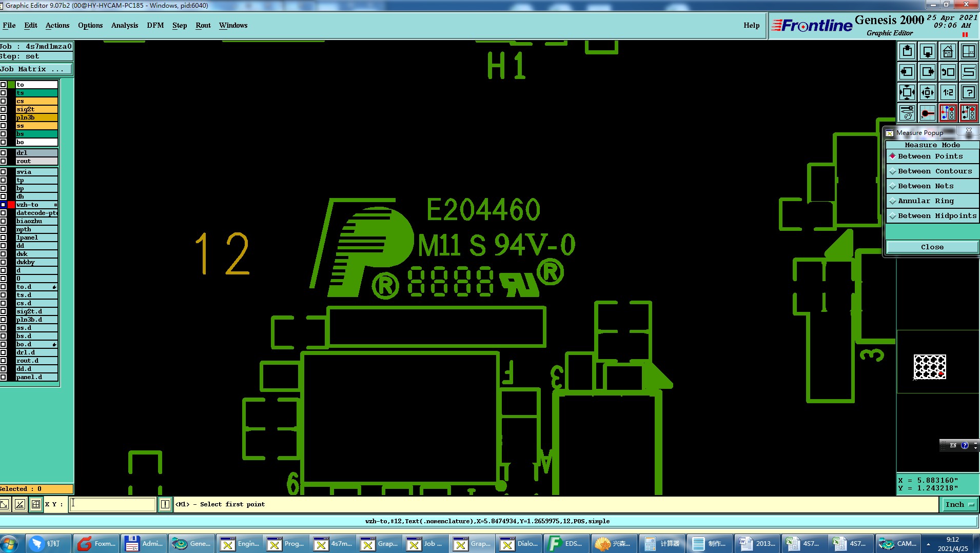Click the S-shaped path navigation icon
Screen dimensions: 980x553
coord(969,72)
